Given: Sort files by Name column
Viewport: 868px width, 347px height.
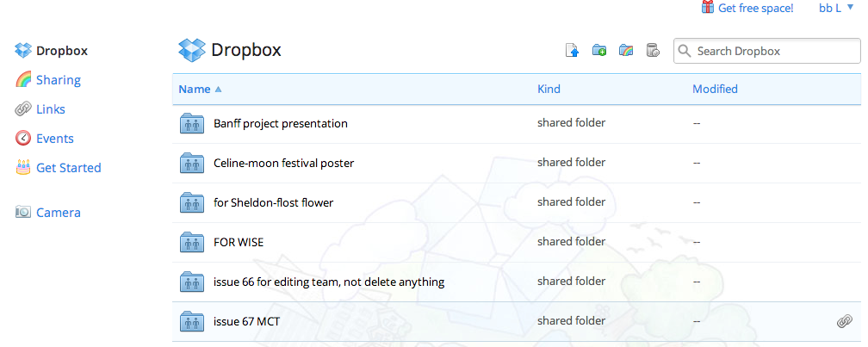Looking at the screenshot, I should click(195, 89).
